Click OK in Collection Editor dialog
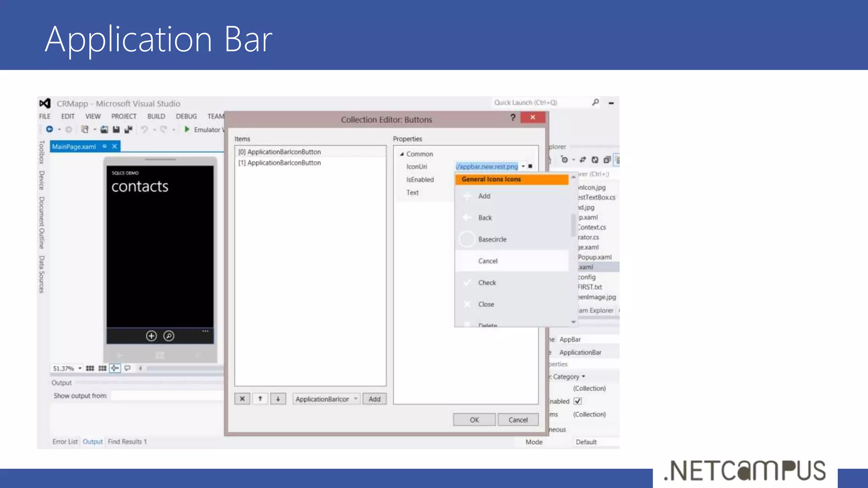 point(474,419)
